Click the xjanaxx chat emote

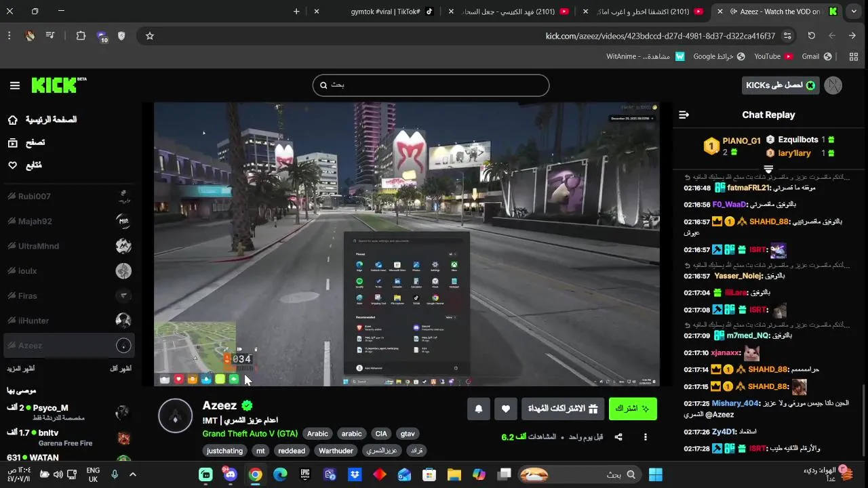point(751,353)
